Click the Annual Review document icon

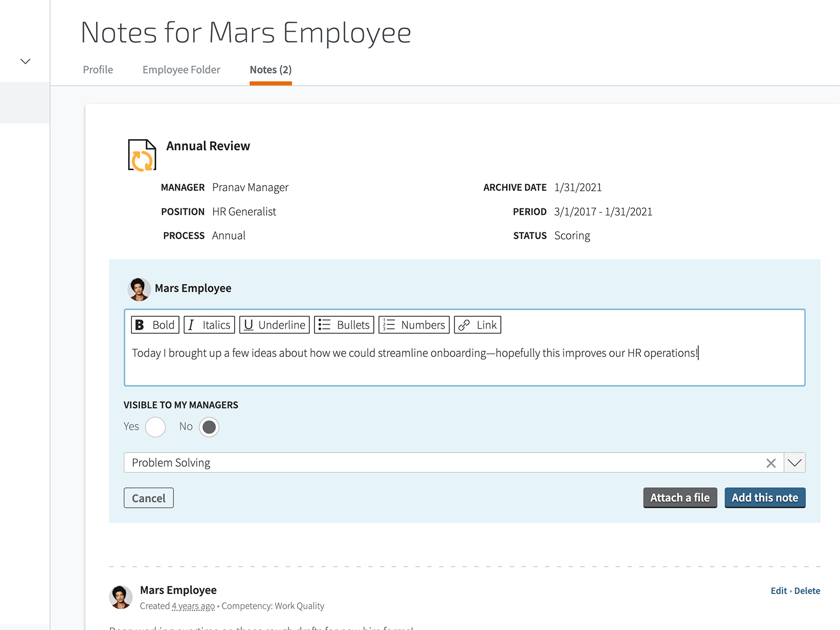point(142,155)
